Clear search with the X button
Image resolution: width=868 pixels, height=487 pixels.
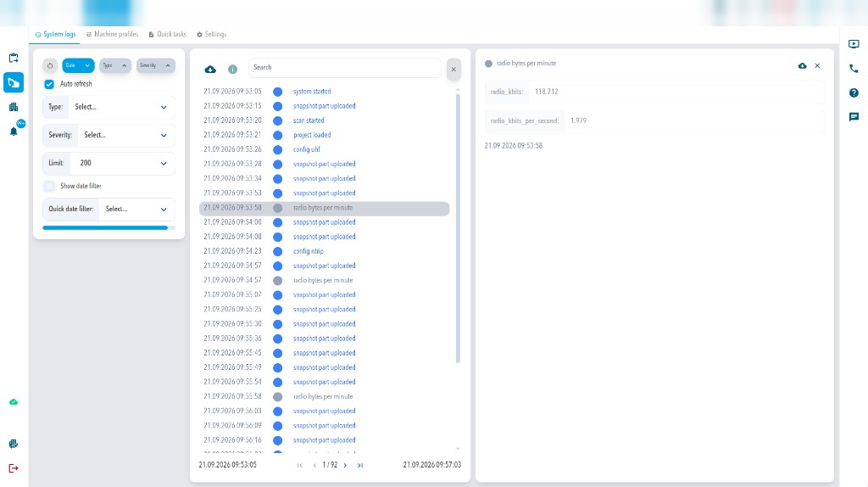pos(453,70)
